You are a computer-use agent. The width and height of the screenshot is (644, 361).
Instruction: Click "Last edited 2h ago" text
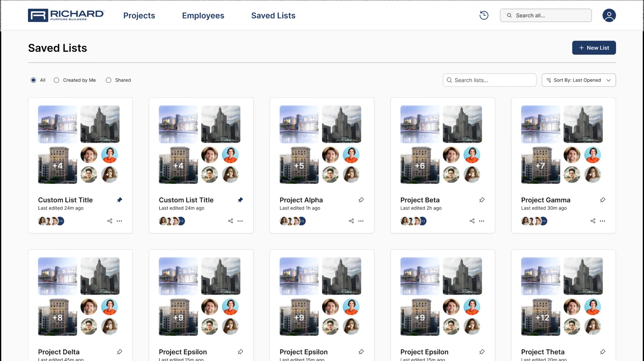[x=421, y=208]
